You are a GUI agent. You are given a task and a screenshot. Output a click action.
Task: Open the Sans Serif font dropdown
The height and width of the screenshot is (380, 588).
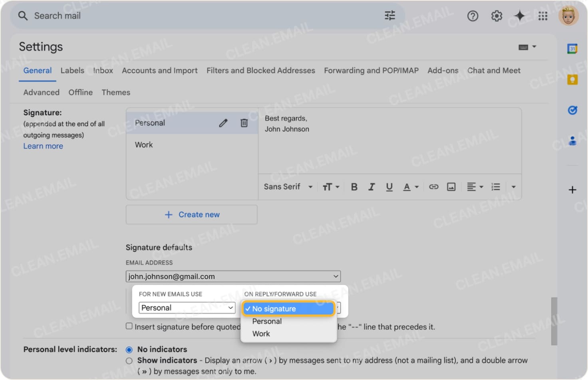tap(287, 186)
